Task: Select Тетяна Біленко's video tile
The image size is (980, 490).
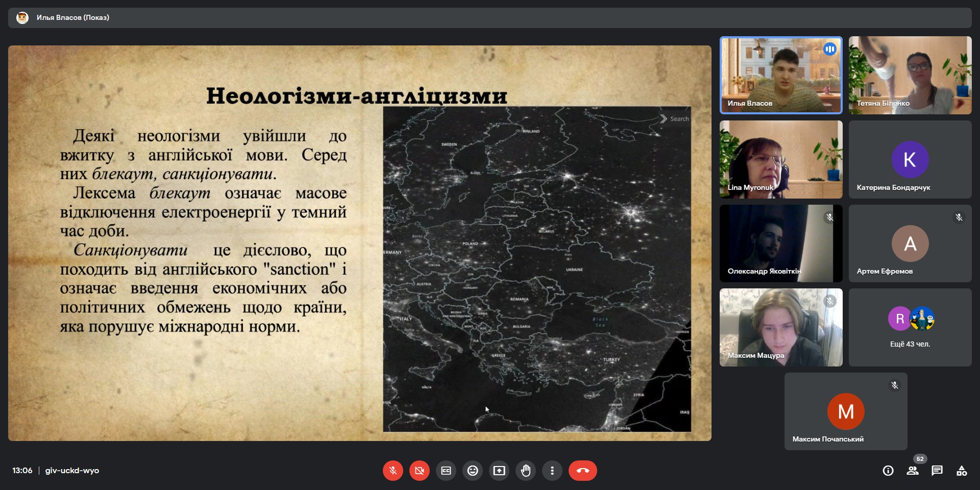Action: pyautogui.click(x=910, y=75)
